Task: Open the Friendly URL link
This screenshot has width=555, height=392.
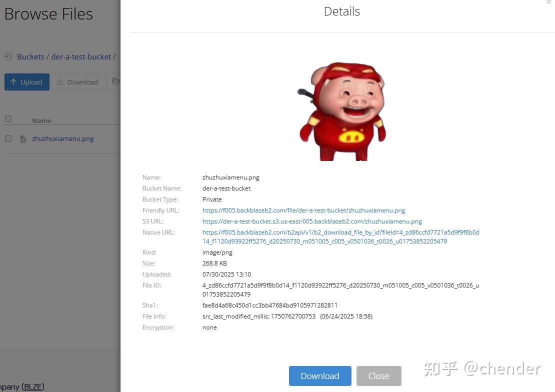Action: (x=303, y=210)
